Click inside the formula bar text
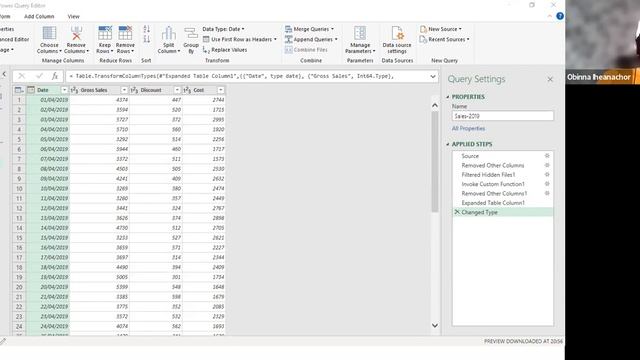The width and height of the screenshot is (640, 360). click(x=231, y=76)
